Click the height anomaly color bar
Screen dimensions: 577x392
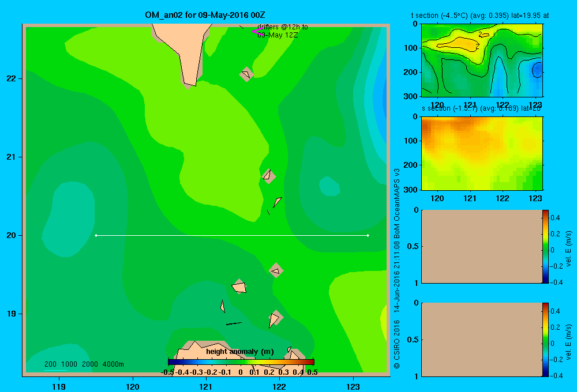click(241, 362)
